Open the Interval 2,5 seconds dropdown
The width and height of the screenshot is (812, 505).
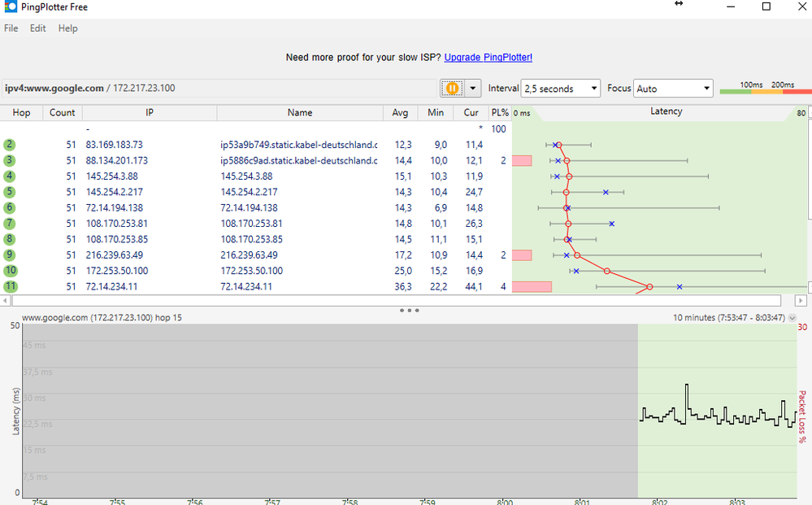coord(560,89)
